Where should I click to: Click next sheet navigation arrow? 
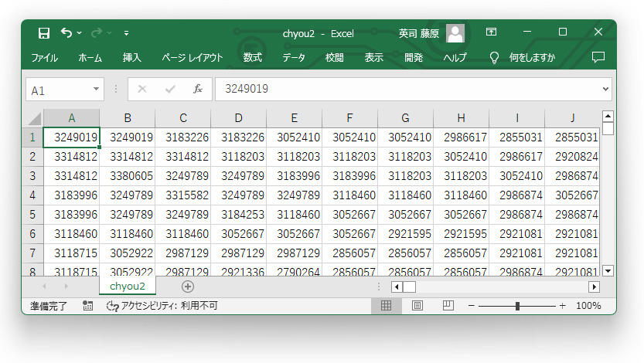coord(66,287)
